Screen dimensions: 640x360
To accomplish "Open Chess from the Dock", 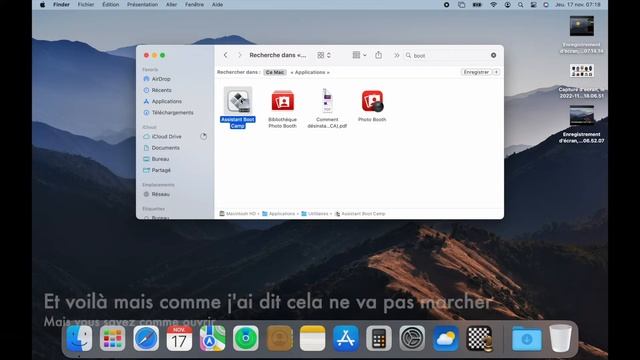I will click(479, 338).
